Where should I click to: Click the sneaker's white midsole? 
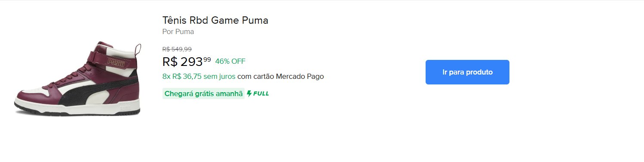click(77, 106)
